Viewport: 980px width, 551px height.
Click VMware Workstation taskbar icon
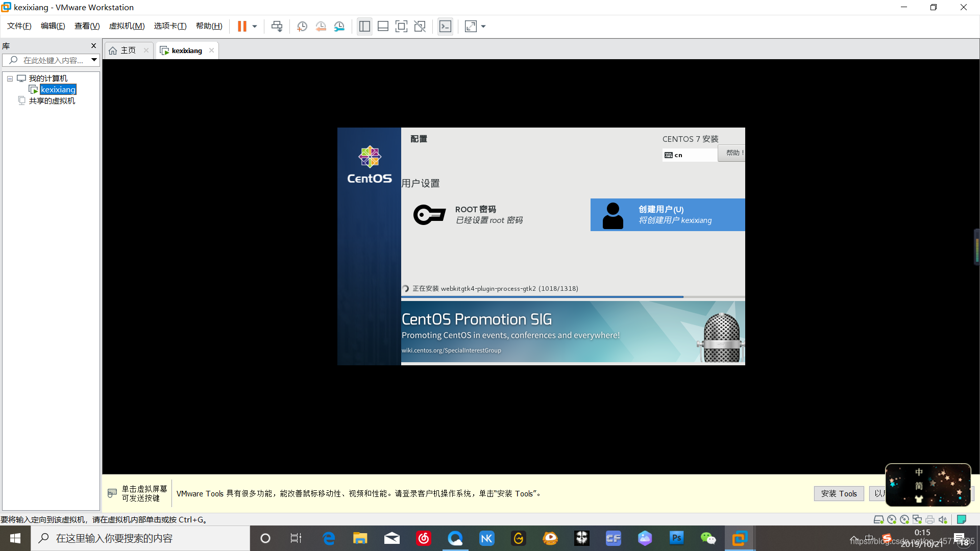point(740,538)
